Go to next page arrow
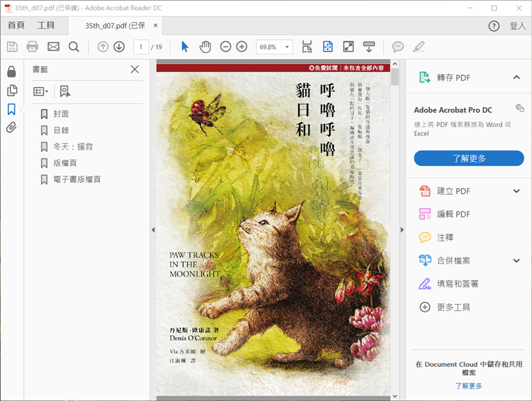This screenshot has height=401, width=532. pyautogui.click(x=119, y=47)
